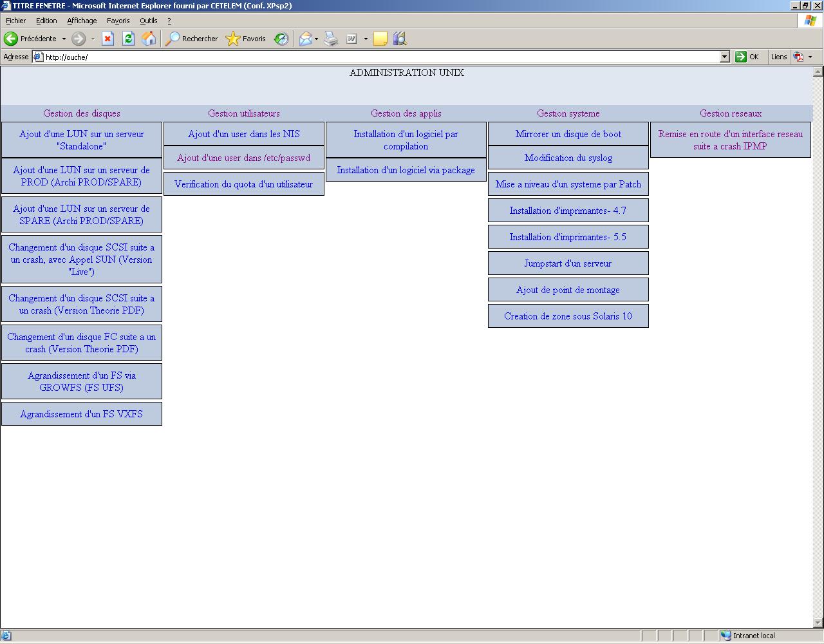Click the PDF icon beside Liens
The width and height of the screenshot is (824, 644).
coord(799,57)
